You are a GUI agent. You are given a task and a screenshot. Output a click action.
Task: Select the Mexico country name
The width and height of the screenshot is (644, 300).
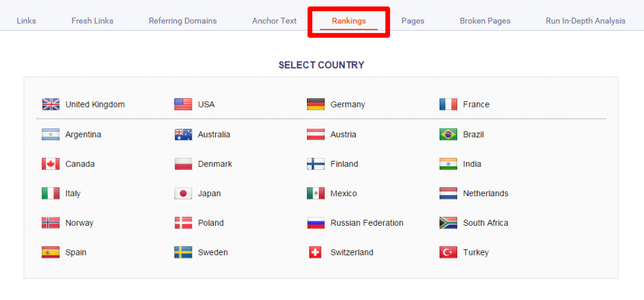tap(344, 194)
